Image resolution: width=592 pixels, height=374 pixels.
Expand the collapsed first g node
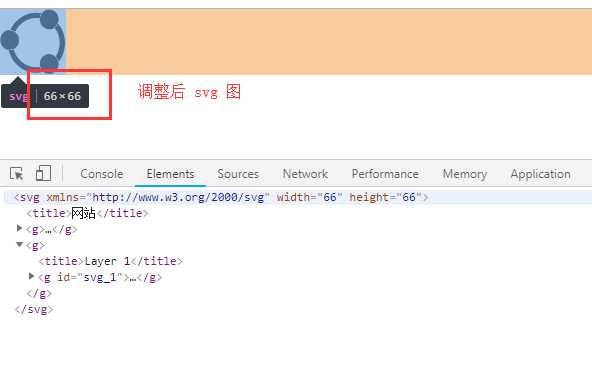click(19, 228)
